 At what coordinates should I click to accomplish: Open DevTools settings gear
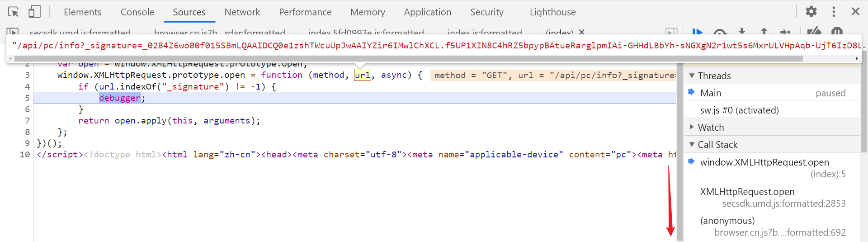(x=811, y=11)
